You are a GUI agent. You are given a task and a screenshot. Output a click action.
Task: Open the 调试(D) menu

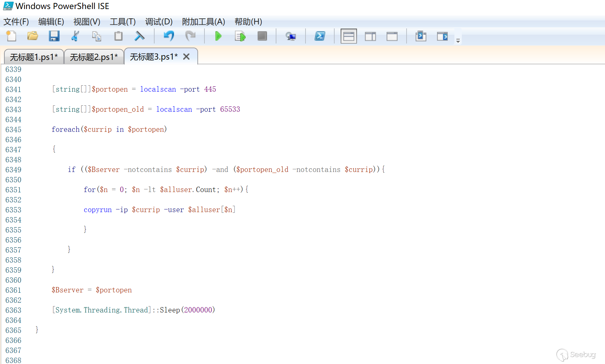tap(159, 22)
